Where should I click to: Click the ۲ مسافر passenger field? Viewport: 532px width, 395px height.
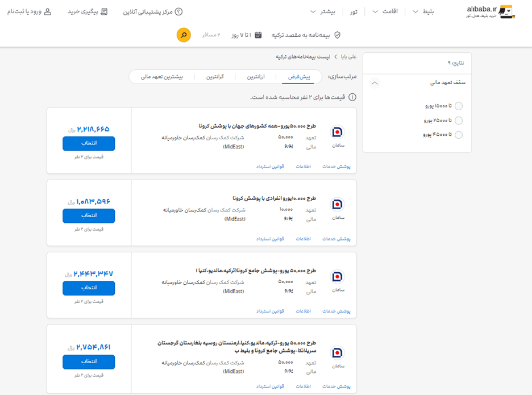(211, 35)
